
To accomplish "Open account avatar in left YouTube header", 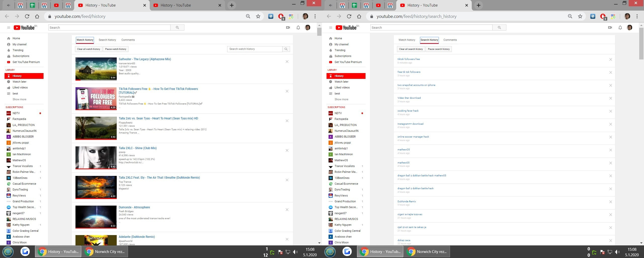I will click(307, 27).
